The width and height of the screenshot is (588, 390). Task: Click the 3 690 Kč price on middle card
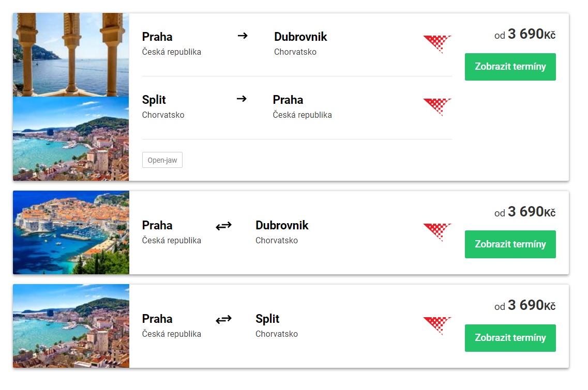tap(525, 212)
